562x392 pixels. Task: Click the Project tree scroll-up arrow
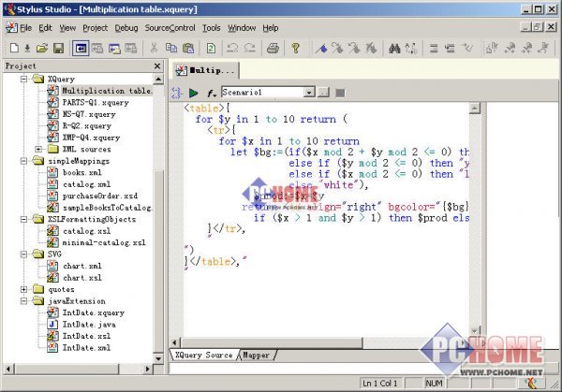[x=158, y=79]
